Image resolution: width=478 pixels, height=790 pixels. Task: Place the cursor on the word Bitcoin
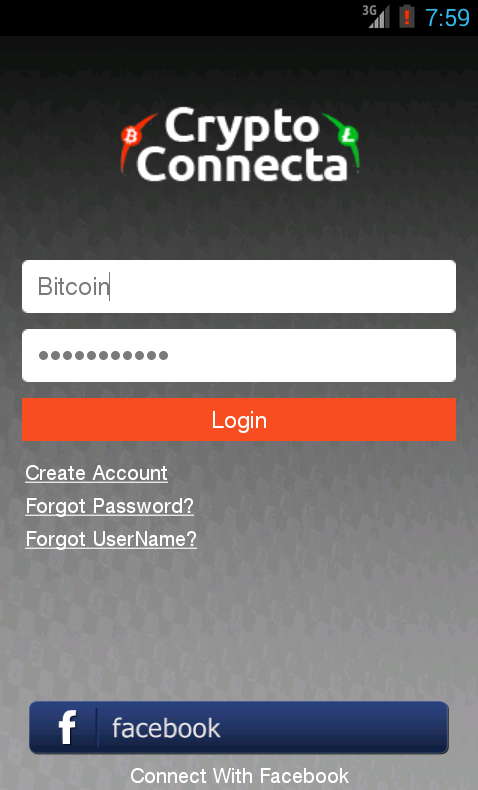[74, 286]
